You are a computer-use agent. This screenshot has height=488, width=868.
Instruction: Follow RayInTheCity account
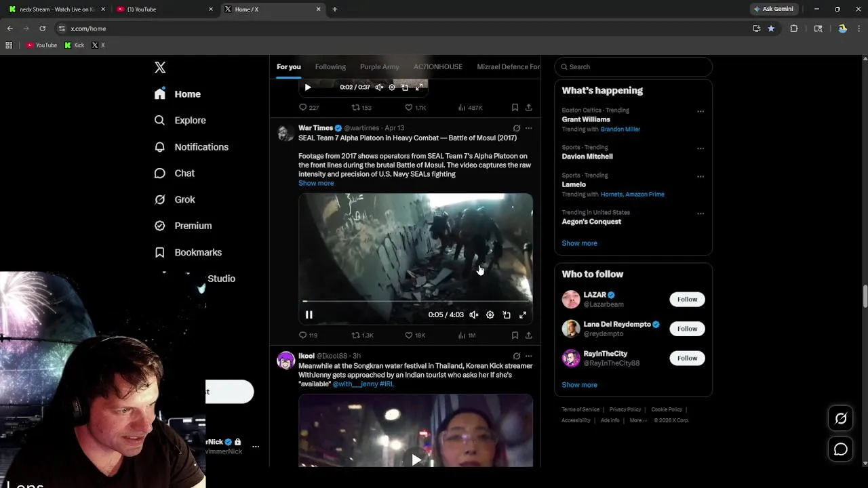point(687,358)
